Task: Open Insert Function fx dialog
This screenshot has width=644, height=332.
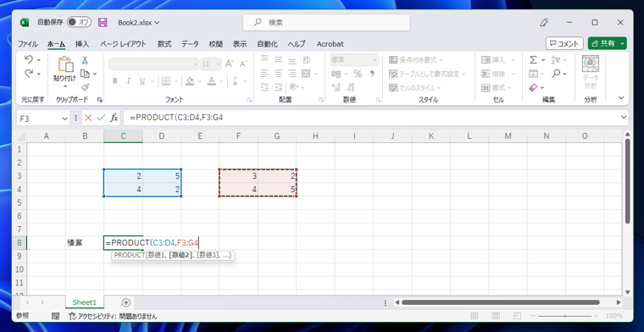Action: pyautogui.click(x=114, y=119)
